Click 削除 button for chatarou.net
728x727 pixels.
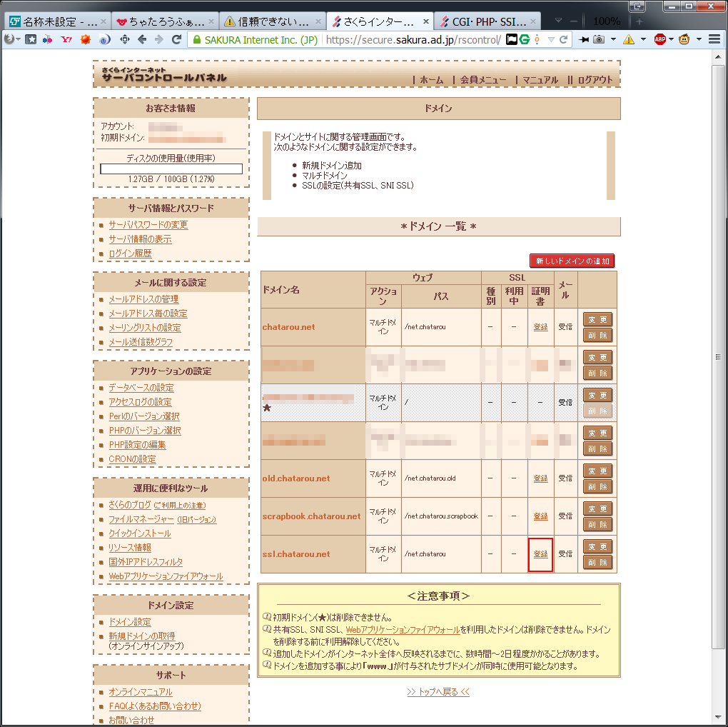click(597, 336)
